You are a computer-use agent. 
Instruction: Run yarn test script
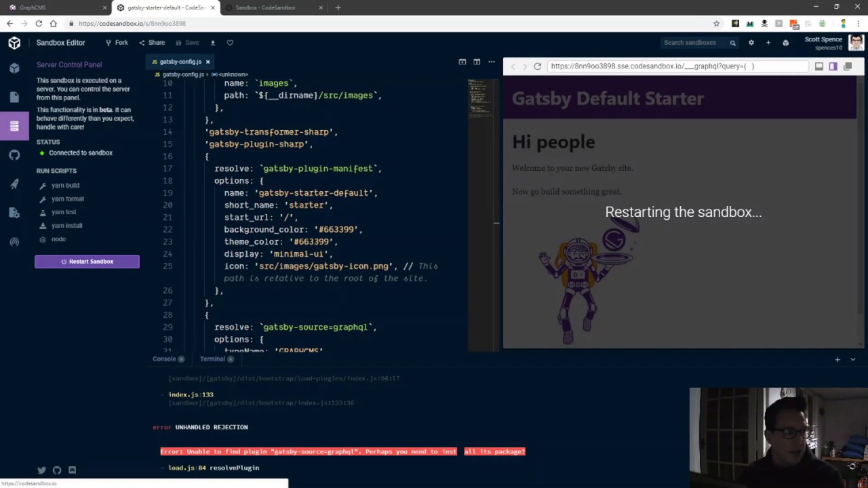coord(64,212)
